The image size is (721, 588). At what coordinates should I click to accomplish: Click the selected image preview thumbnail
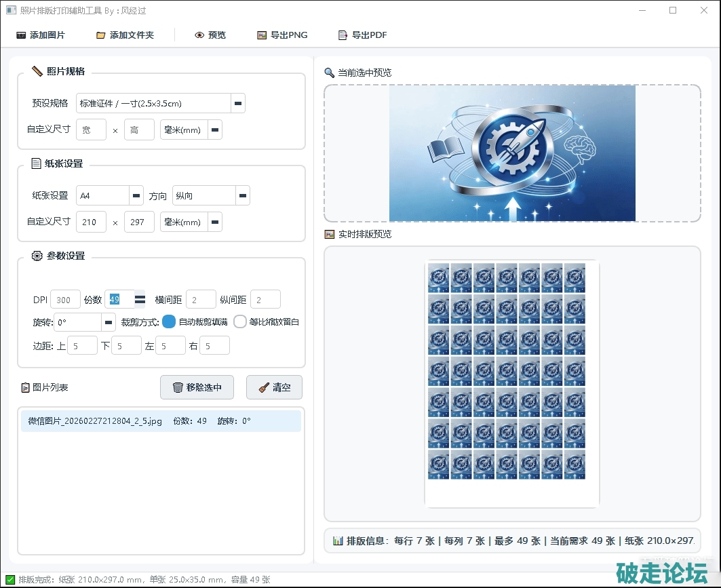point(512,153)
